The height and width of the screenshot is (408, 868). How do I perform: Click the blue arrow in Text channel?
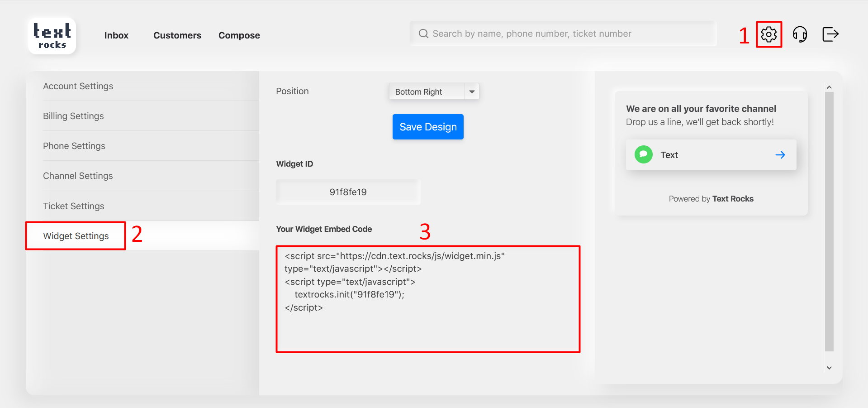[780, 155]
